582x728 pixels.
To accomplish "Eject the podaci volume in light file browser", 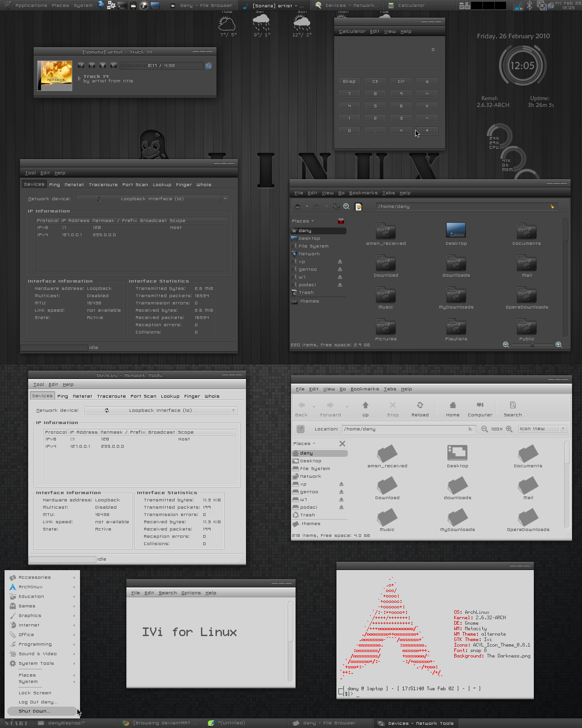I will pyautogui.click(x=341, y=507).
